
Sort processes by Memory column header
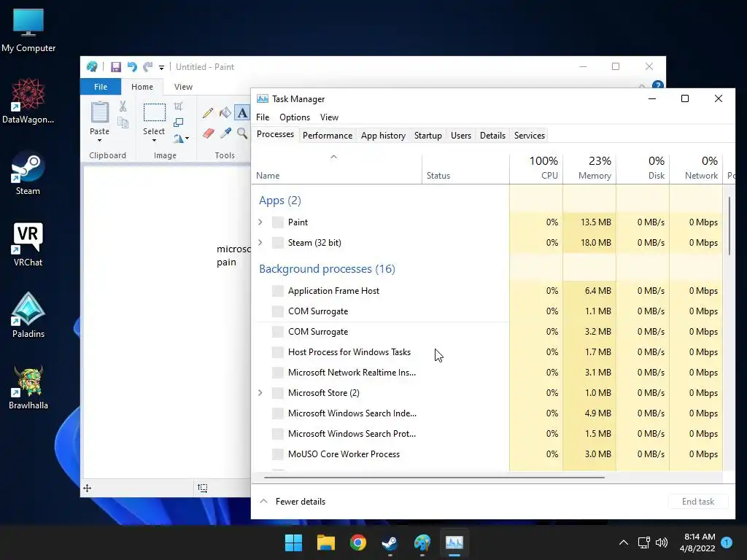(589, 168)
